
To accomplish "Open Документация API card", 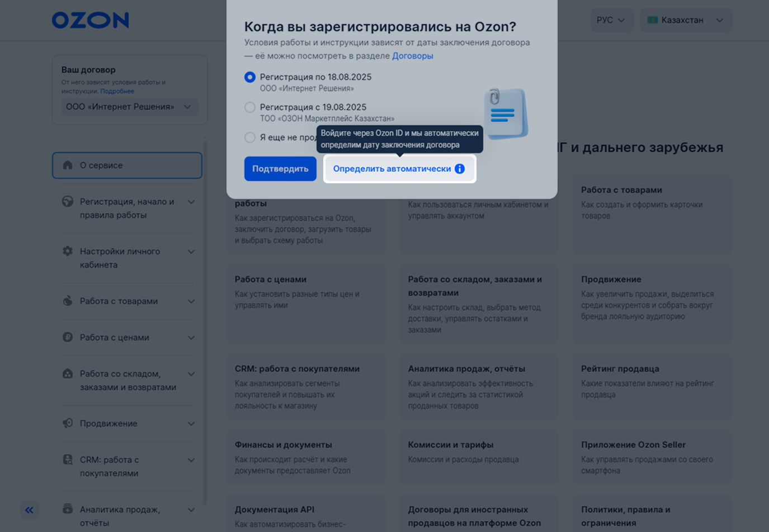I will (x=306, y=514).
